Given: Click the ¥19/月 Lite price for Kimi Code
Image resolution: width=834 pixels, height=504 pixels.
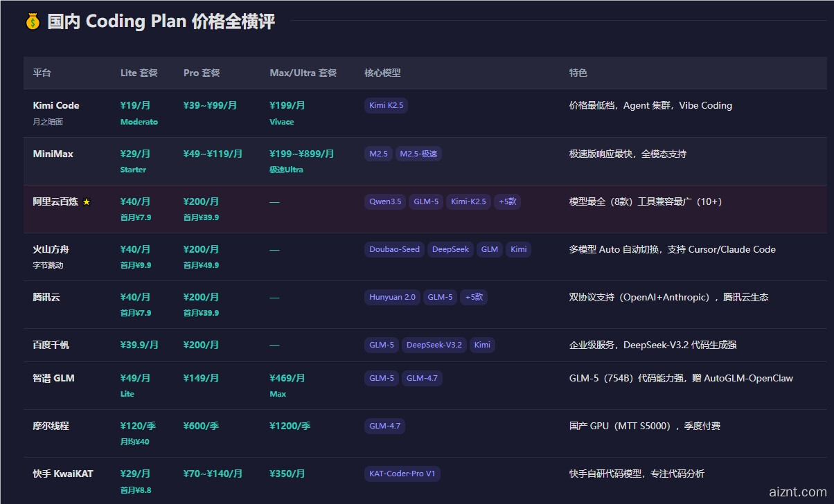Looking at the screenshot, I should (x=135, y=105).
